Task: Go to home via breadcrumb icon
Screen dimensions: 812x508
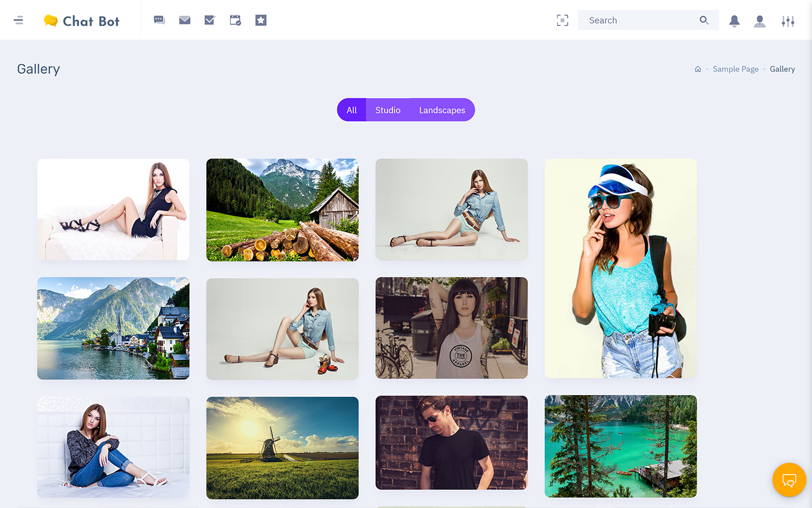Action: tap(698, 69)
